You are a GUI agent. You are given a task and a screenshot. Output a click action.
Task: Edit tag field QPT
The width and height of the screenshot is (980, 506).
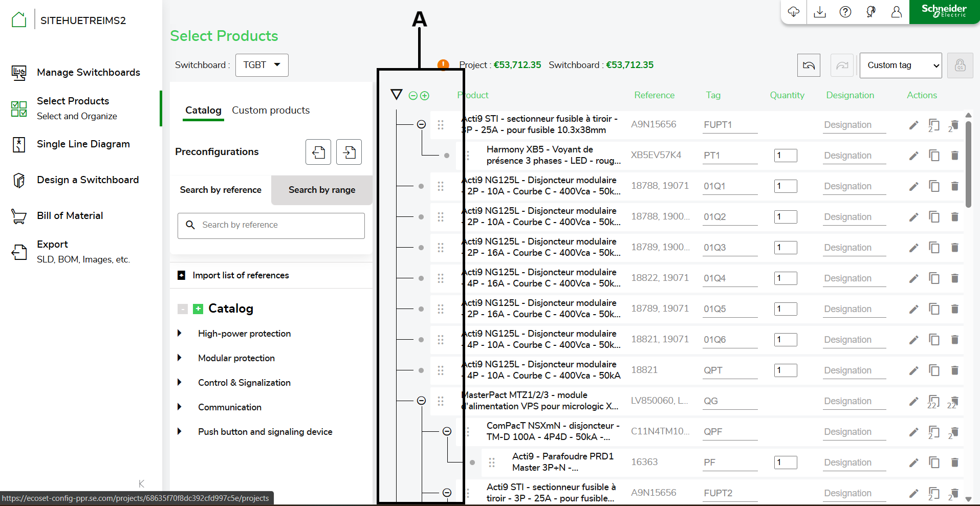click(x=730, y=370)
